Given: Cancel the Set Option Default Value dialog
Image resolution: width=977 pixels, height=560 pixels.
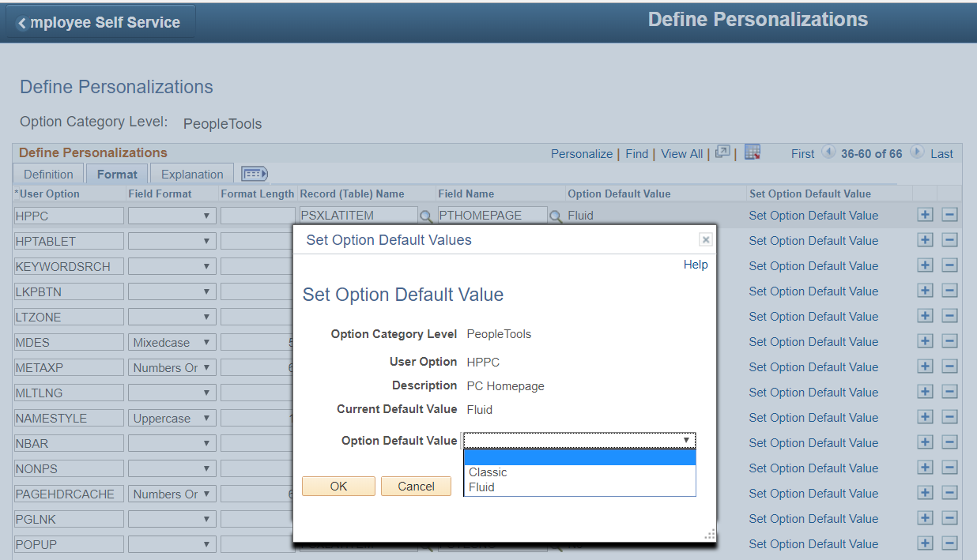Looking at the screenshot, I should [x=416, y=486].
